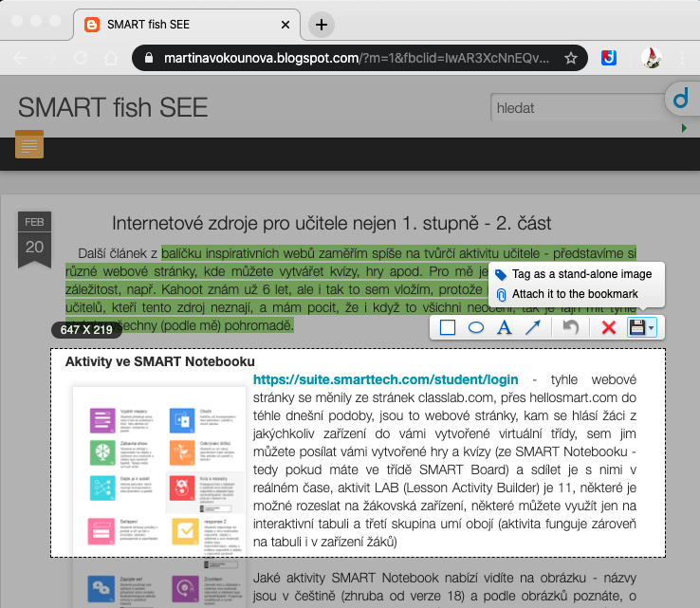Reload the page

[81, 58]
